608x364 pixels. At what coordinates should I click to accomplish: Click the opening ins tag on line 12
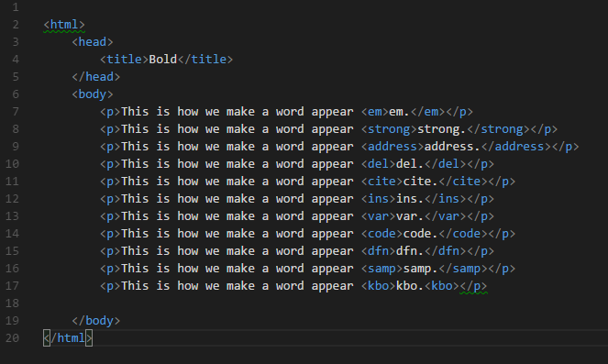tap(378, 199)
